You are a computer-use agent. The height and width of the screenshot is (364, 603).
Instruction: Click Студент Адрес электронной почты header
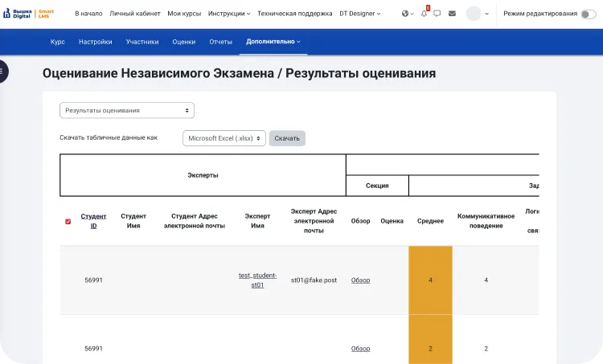(195, 221)
